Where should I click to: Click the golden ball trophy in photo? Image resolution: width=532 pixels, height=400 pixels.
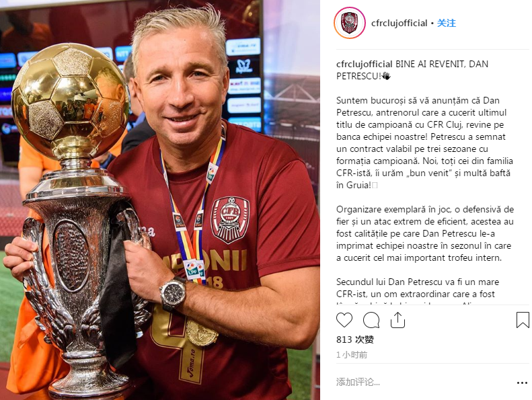click(71, 101)
